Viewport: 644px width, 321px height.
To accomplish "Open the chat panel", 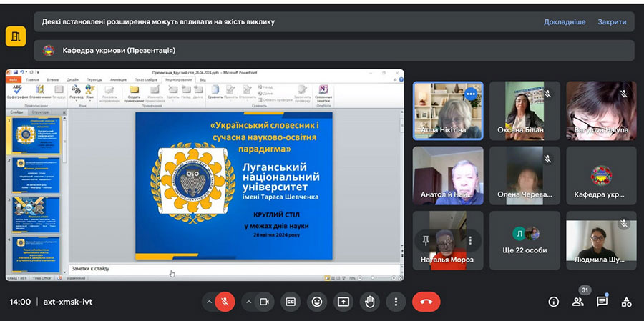I will pos(602,302).
